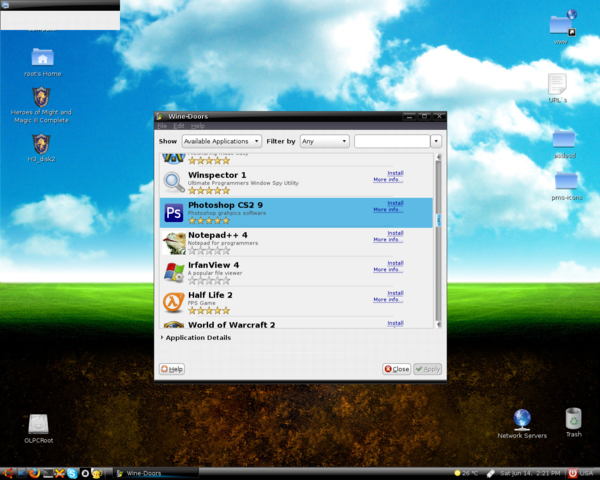Viewport: 600px width, 480px height.
Task: Click the orange X panel launcher
Action: (59, 473)
